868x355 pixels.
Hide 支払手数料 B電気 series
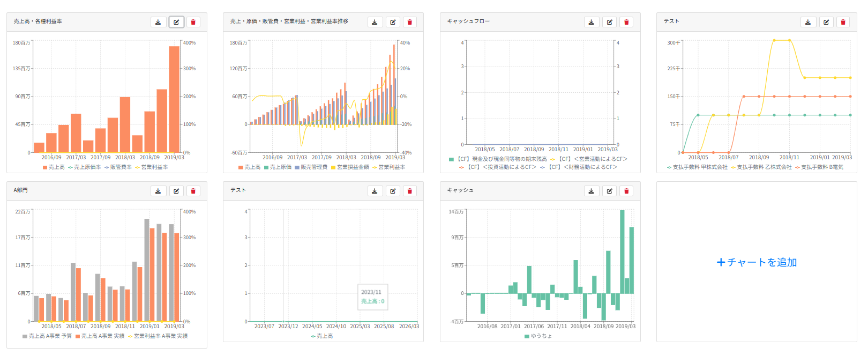point(819,167)
